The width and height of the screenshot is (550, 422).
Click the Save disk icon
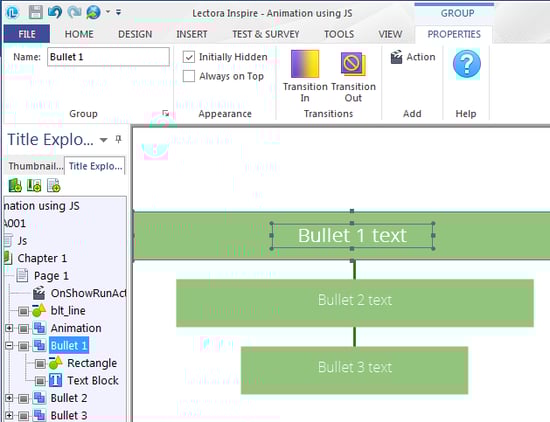click(x=36, y=13)
